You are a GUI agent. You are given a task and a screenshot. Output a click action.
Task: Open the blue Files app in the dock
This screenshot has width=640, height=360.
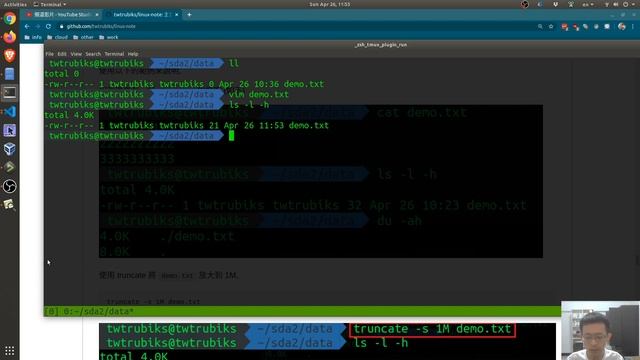9,74
